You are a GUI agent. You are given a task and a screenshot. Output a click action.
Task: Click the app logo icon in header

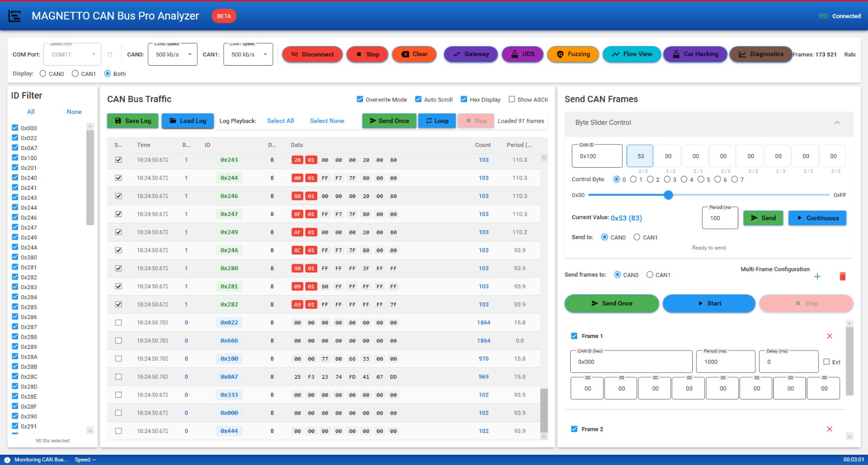pos(15,16)
